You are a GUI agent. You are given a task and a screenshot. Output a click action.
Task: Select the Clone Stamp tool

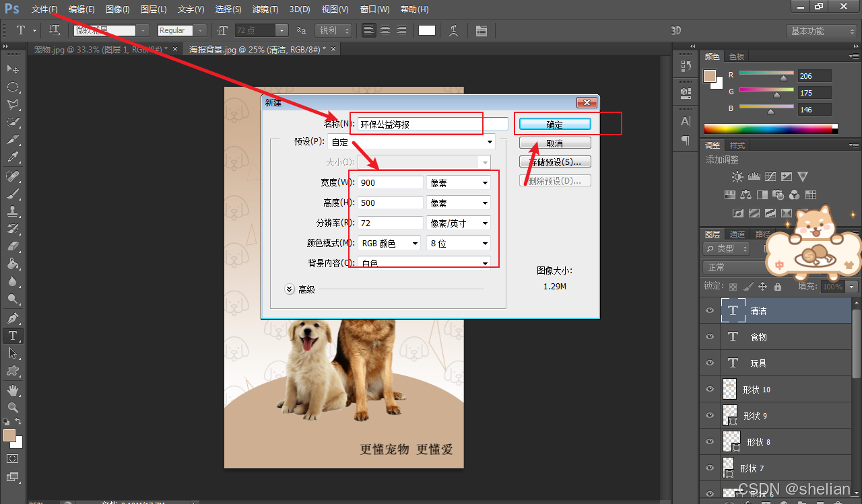[x=13, y=211]
